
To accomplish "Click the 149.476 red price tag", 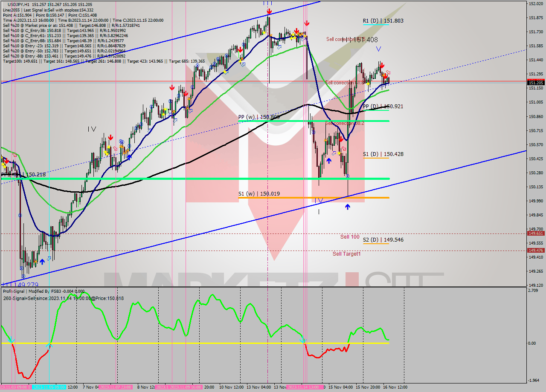I will point(535,251).
